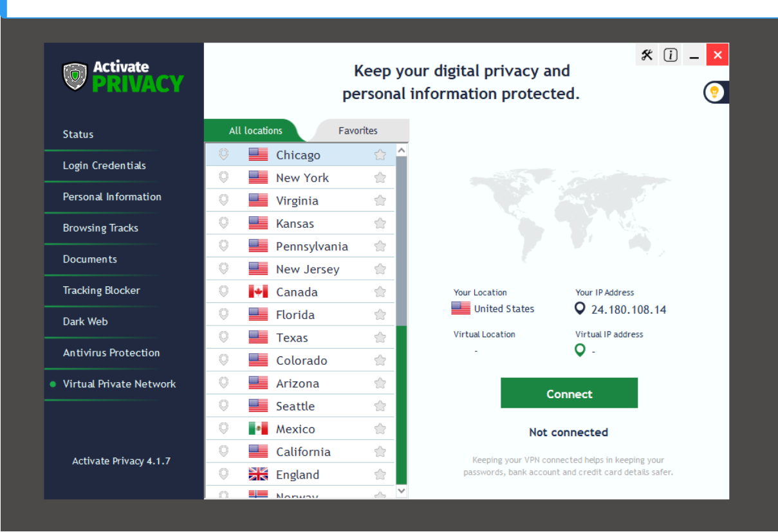Viewport: 778px width, 532px height.
Task: Open the info icon in title bar
Action: click(x=671, y=55)
